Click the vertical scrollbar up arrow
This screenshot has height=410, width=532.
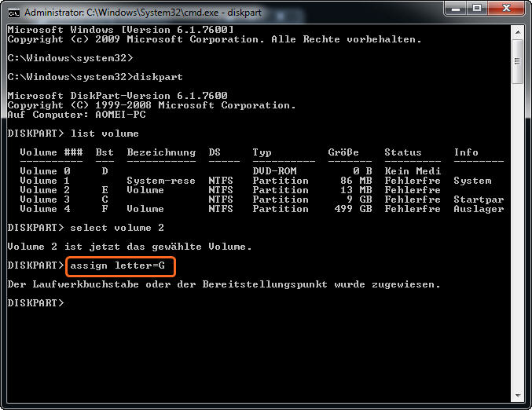click(518, 30)
